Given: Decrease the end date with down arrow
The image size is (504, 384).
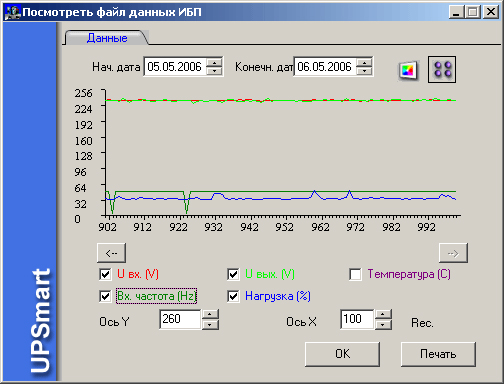Looking at the screenshot, I should click(364, 71).
